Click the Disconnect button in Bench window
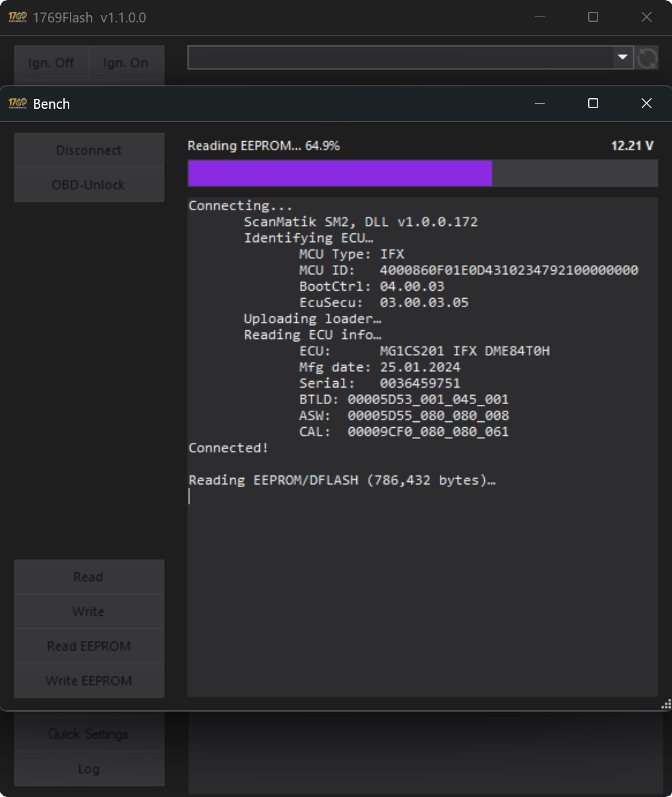The image size is (672, 797). pos(89,150)
